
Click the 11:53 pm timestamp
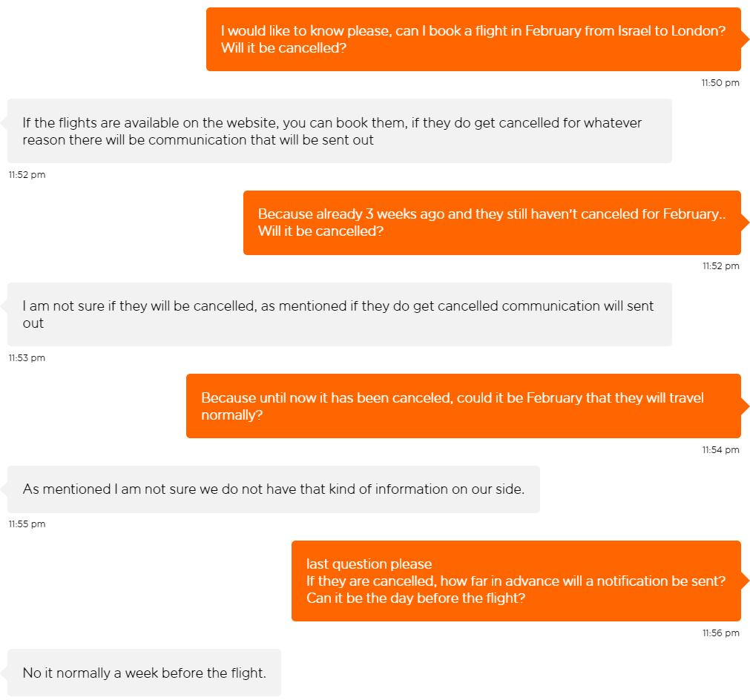coord(27,358)
